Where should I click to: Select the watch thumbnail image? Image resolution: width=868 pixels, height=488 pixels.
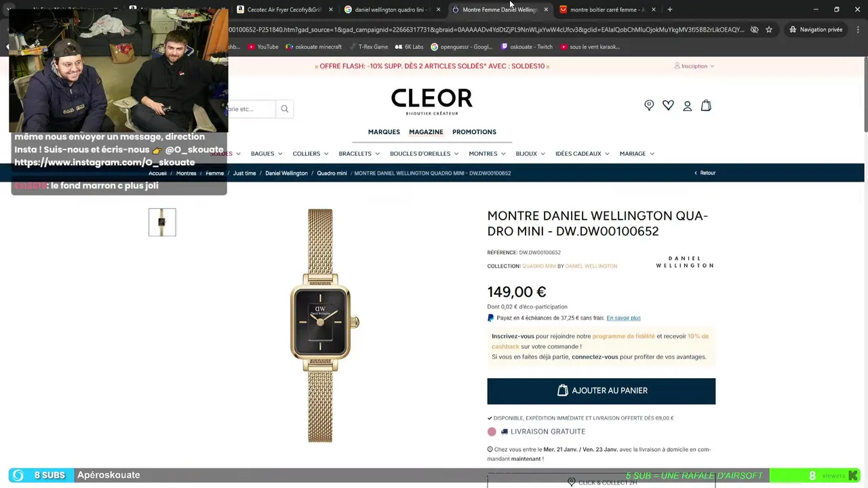pyautogui.click(x=162, y=222)
